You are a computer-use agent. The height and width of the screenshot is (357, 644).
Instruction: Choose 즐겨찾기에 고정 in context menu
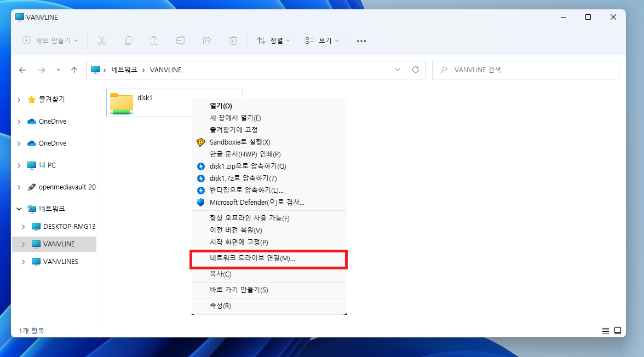pos(269,130)
